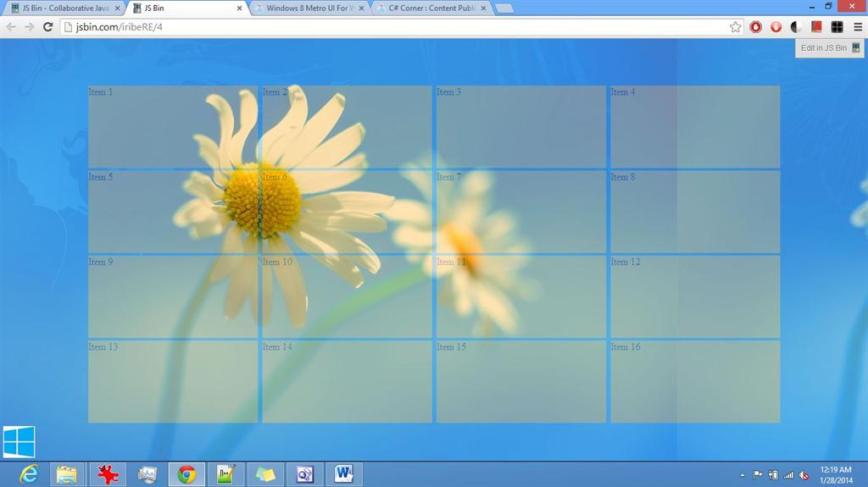Screen dimensions: 868x487
Task: Click the Chrome taskbar icon
Action: (186, 474)
